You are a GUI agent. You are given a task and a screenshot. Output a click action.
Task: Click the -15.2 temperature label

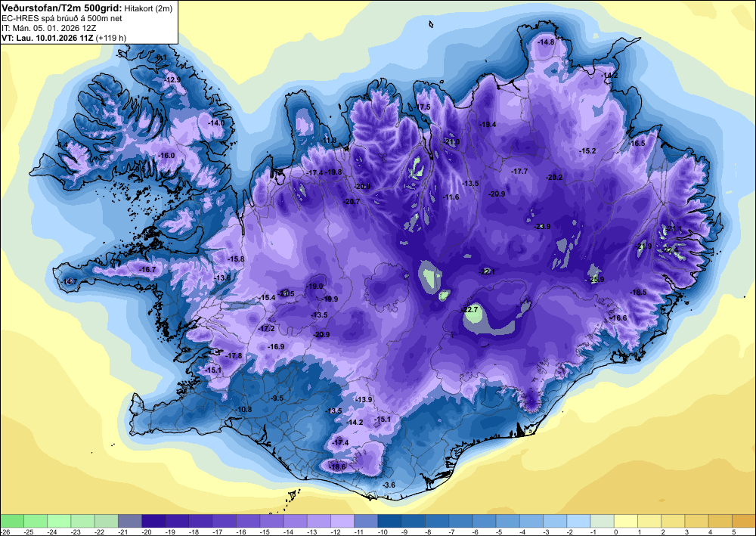click(x=587, y=151)
